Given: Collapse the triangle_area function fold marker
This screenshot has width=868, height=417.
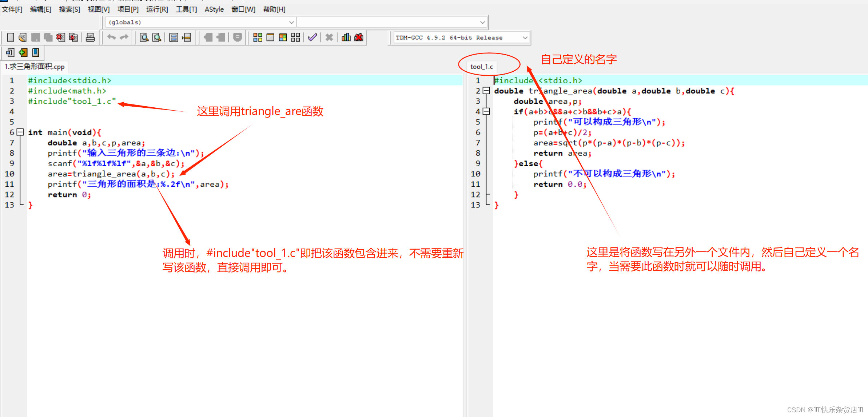Looking at the screenshot, I should click(x=486, y=91).
